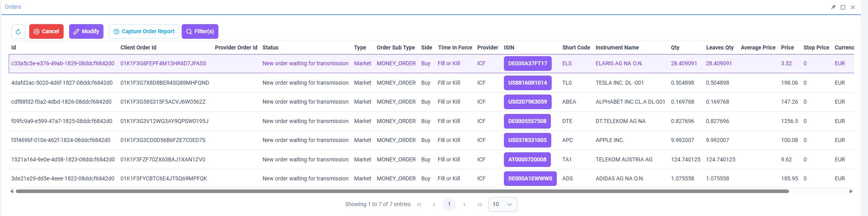Sort by Qty column header
The image size is (868, 216).
[x=675, y=47]
